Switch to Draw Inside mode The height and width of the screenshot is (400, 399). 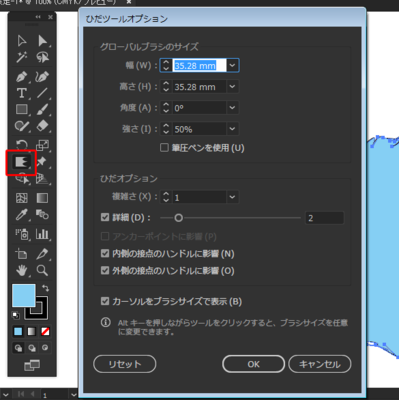pyautogui.click(x=45, y=348)
